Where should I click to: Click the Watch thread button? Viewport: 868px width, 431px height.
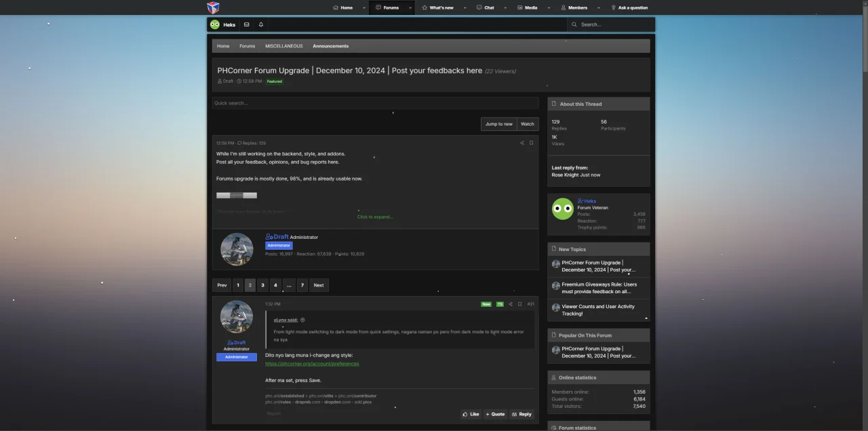tap(528, 124)
